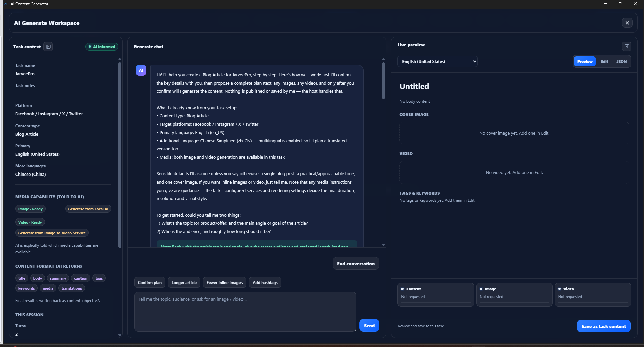Click Facebook / Instagram / X / Twitter value
644x347 pixels.
click(49, 114)
